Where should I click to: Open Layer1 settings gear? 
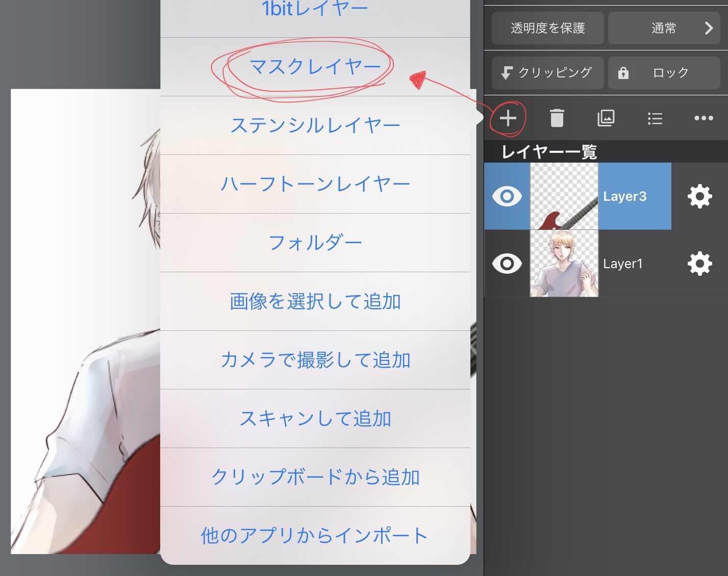tap(699, 264)
